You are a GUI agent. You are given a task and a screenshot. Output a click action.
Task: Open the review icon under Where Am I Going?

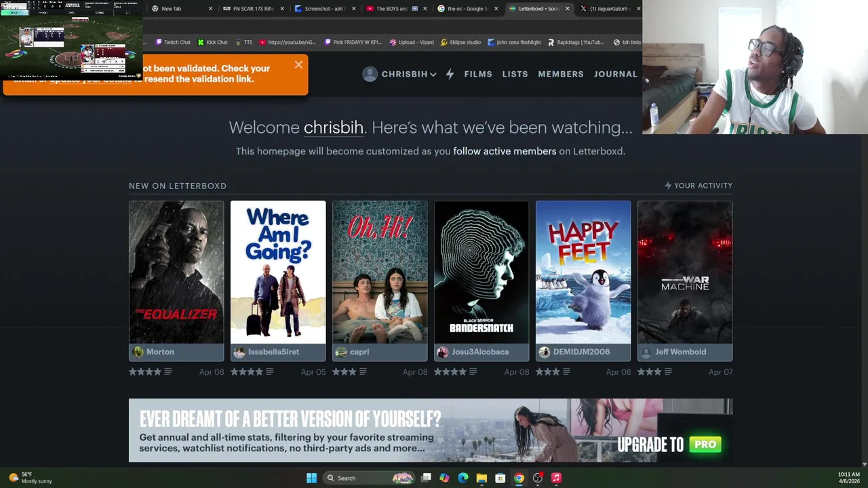click(x=269, y=371)
